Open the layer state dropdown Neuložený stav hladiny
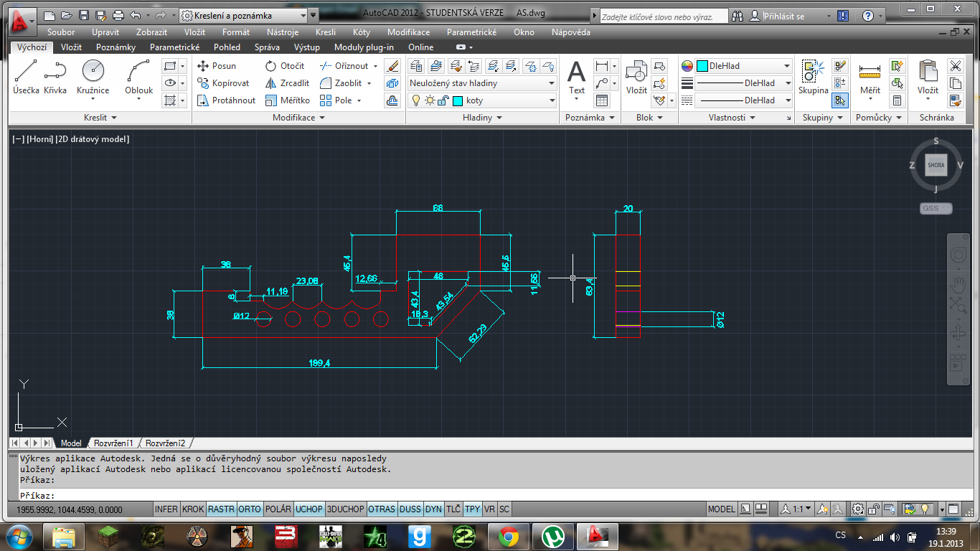 coord(481,83)
